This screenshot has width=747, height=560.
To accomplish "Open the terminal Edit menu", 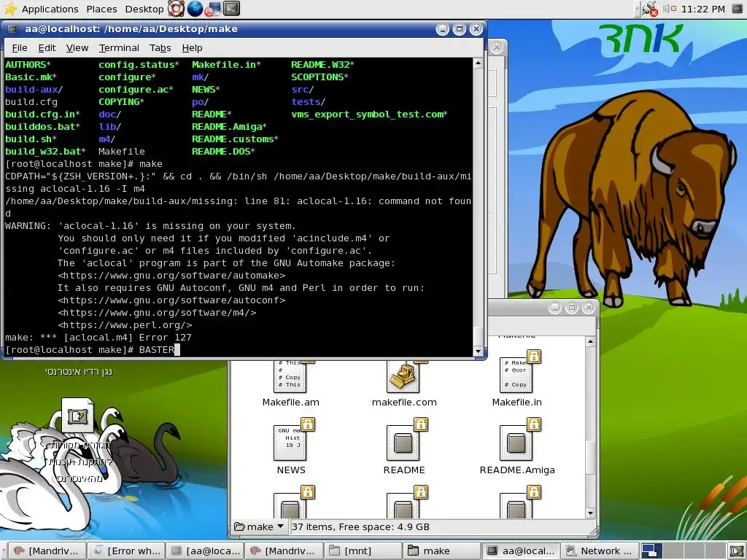I will [47, 47].
